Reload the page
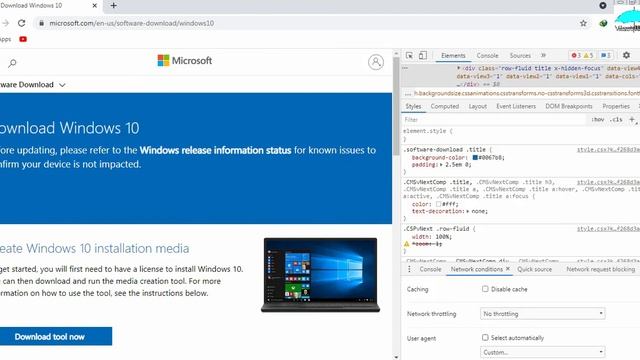Viewport: 640px width, 360px height. point(22,23)
